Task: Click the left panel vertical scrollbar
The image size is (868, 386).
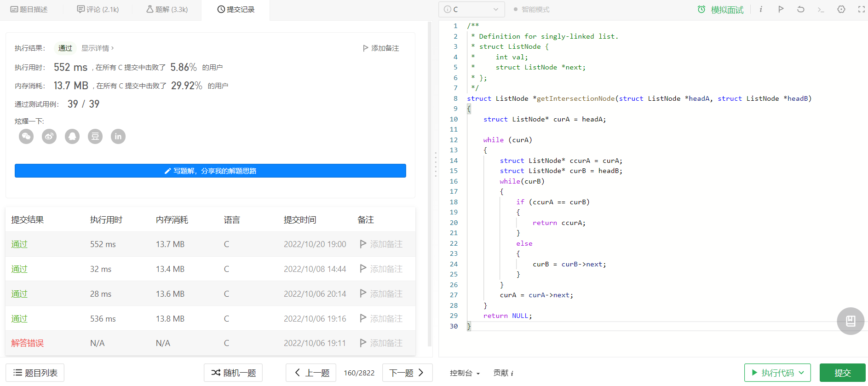Action: pyautogui.click(x=430, y=184)
